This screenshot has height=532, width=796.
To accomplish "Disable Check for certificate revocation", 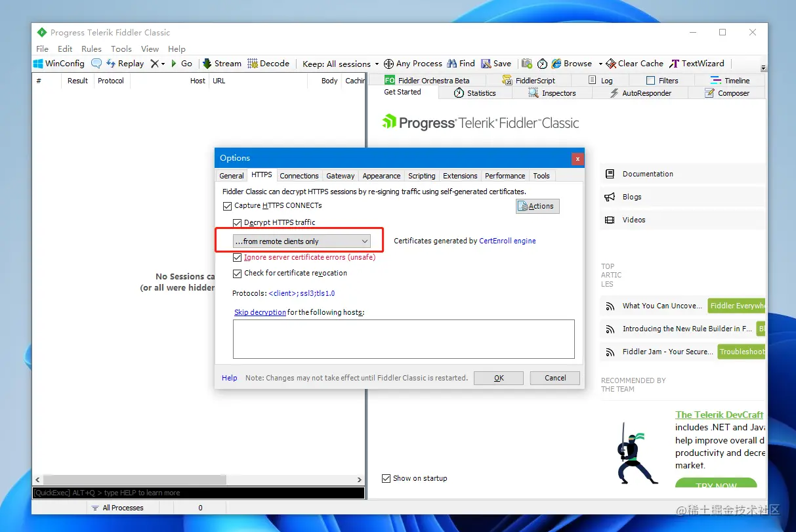I will (237, 274).
